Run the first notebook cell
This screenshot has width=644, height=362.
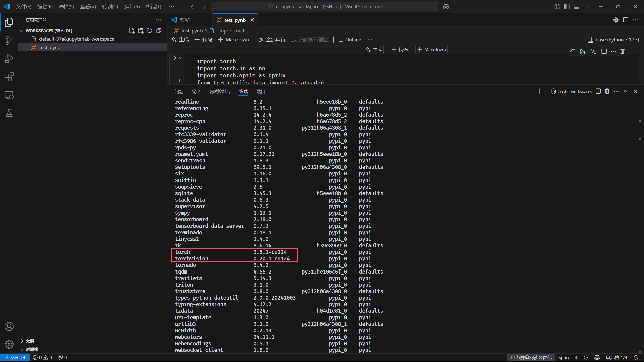click(175, 58)
